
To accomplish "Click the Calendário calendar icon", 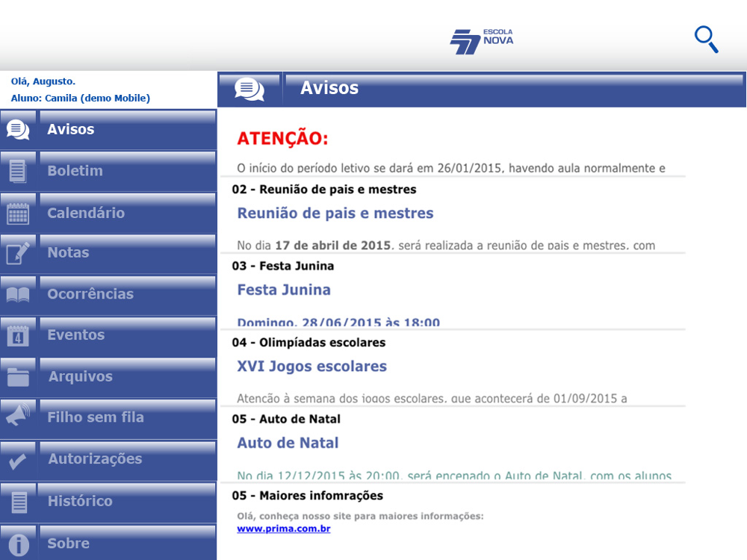I will tap(18, 213).
